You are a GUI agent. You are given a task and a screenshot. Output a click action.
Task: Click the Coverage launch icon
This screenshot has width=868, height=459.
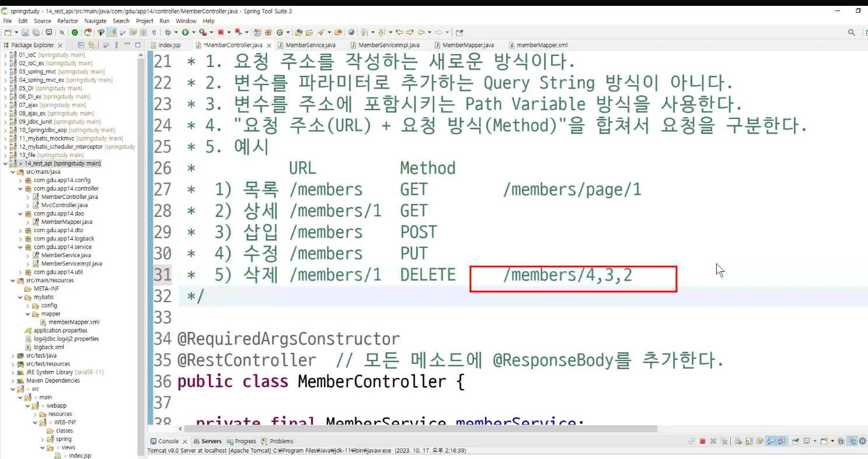tap(203, 32)
